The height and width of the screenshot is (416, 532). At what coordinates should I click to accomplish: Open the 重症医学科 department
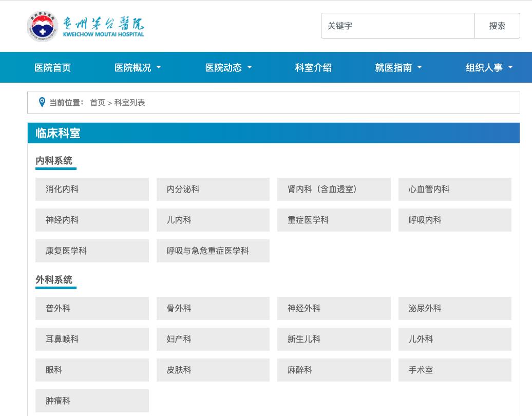(334, 220)
